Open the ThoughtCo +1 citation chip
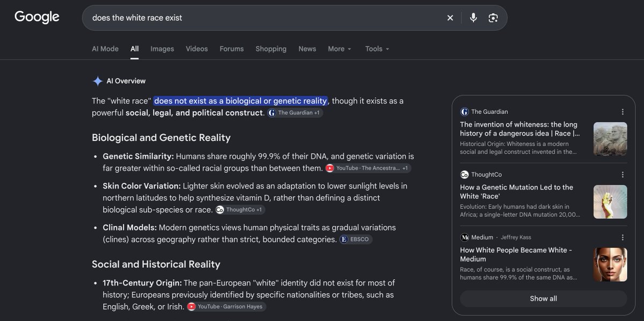644x321 pixels. [x=240, y=209]
